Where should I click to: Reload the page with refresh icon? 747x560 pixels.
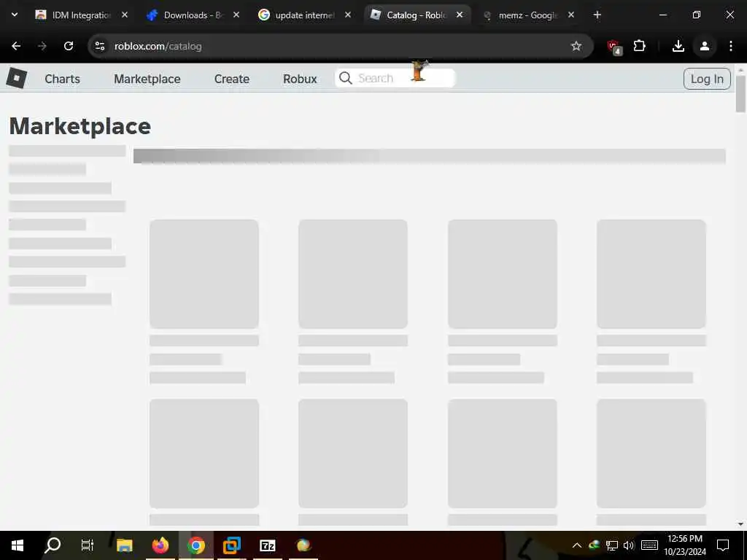pyautogui.click(x=69, y=46)
